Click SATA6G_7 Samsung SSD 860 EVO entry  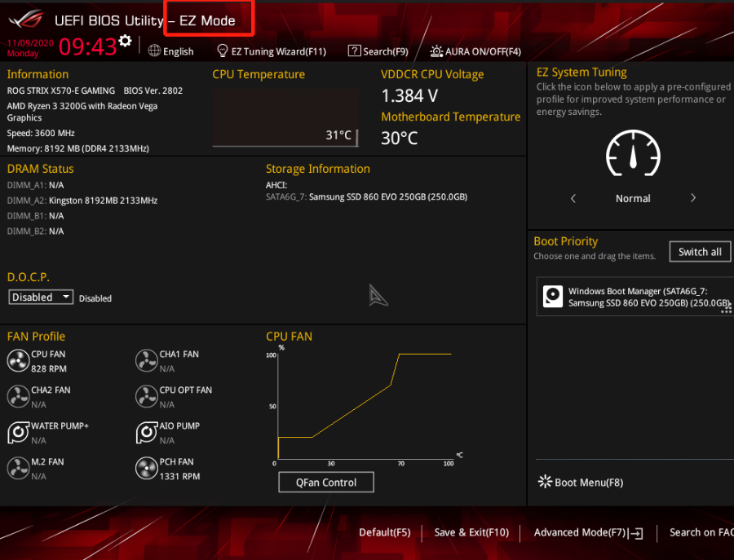click(366, 197)
